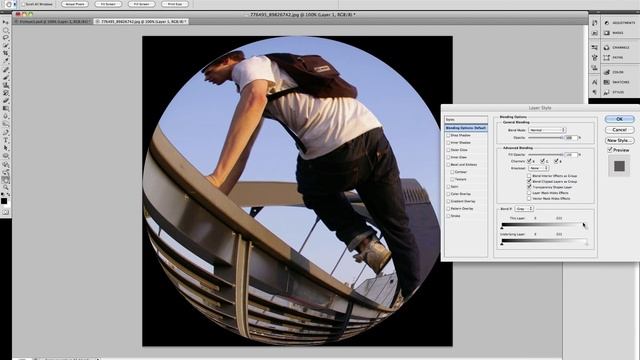The image size is (640, 360).
Task: Check Blend Interior Effects as Group
Action: pos(529,176)
